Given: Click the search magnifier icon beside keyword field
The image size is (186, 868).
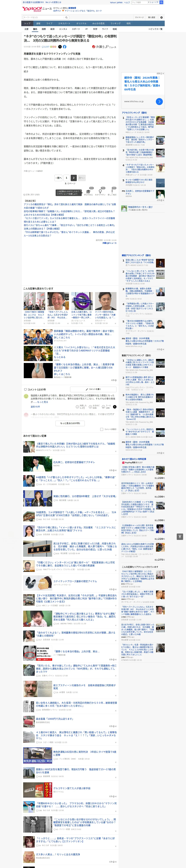Looking at the screenshot, I should click(x=66, y=18).
